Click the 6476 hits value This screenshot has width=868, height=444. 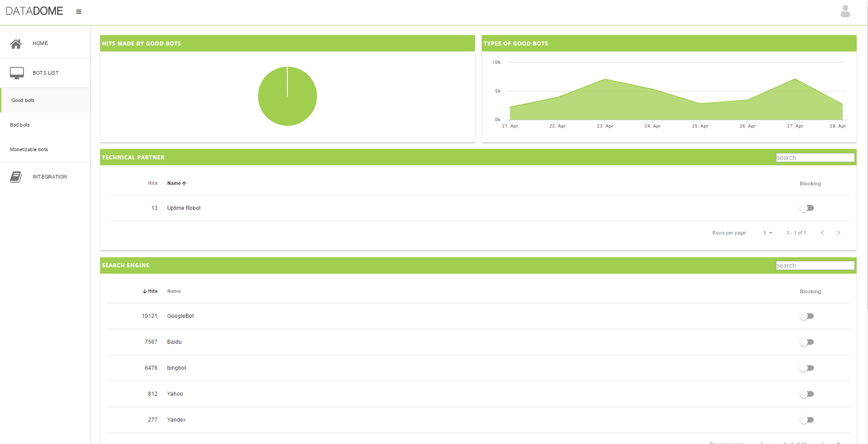(x=151, y=368)
